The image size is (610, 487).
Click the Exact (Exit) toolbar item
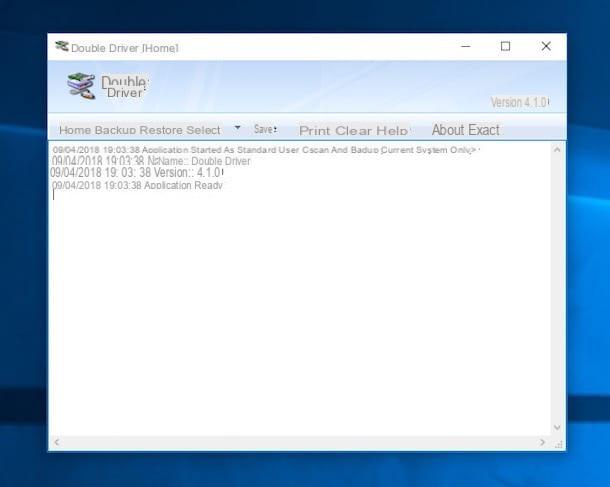click(x=484, y=130)
